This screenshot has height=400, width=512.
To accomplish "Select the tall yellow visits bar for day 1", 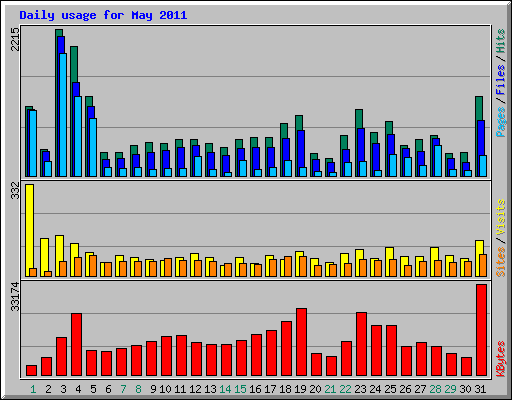I will pos(29,226).
